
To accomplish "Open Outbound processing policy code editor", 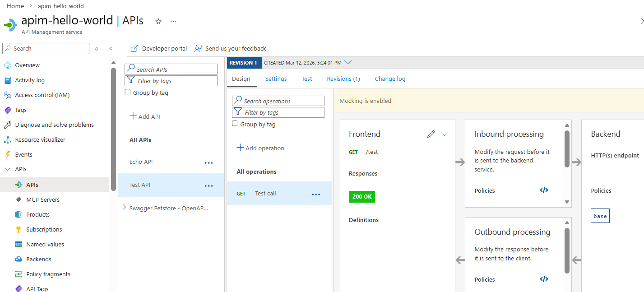I will (x=544, y=279).
